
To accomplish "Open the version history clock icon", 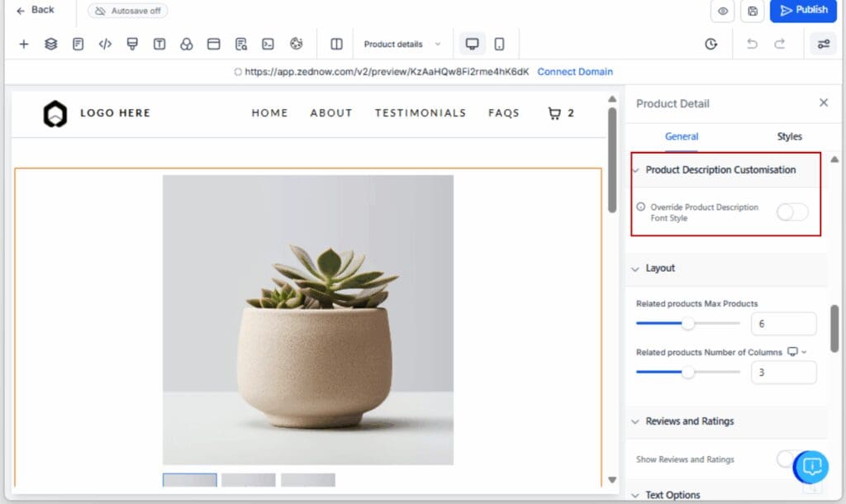I will click(x=711, y=44).
